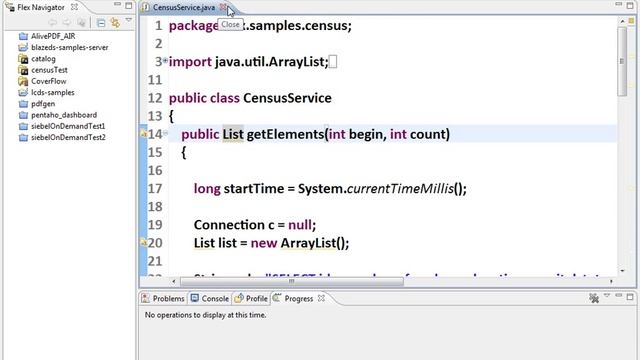Click the Up arrow icon in Flex Navigator toolbar
Image resolution: width=640 pixels, height=360 pixels.
pyautogui.click(x=81, y=23)
